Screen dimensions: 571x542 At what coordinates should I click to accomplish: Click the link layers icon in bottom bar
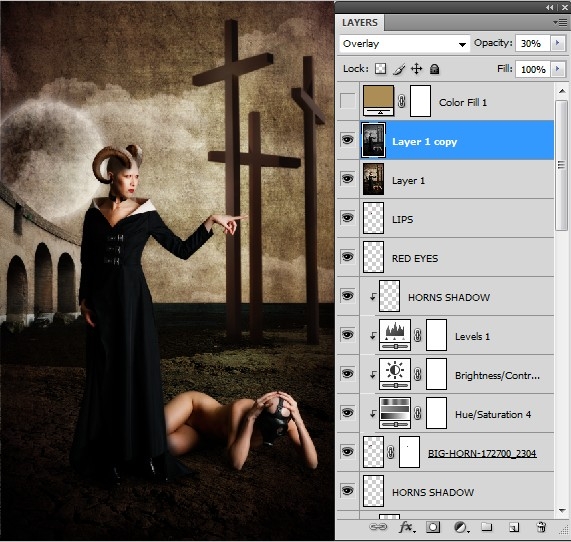[378, 527]
